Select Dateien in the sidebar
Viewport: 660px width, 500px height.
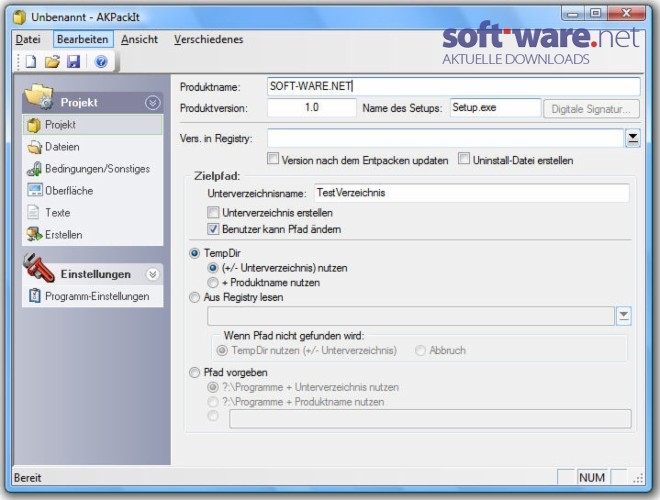coord(93,147)
